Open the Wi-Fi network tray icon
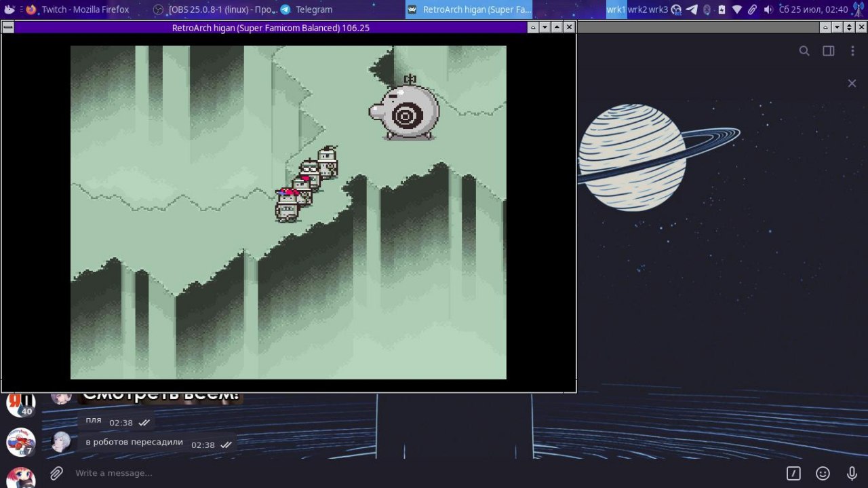The image size is (868, 488). [737, 10]
